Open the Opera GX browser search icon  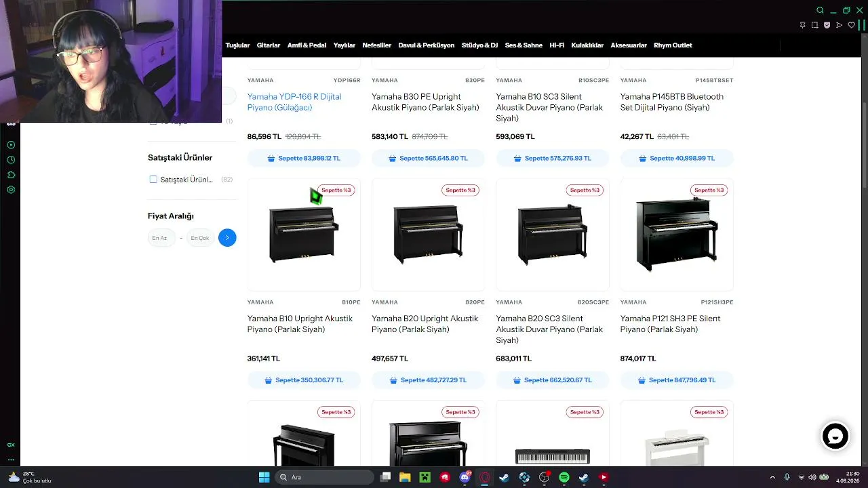coord(820,10)
